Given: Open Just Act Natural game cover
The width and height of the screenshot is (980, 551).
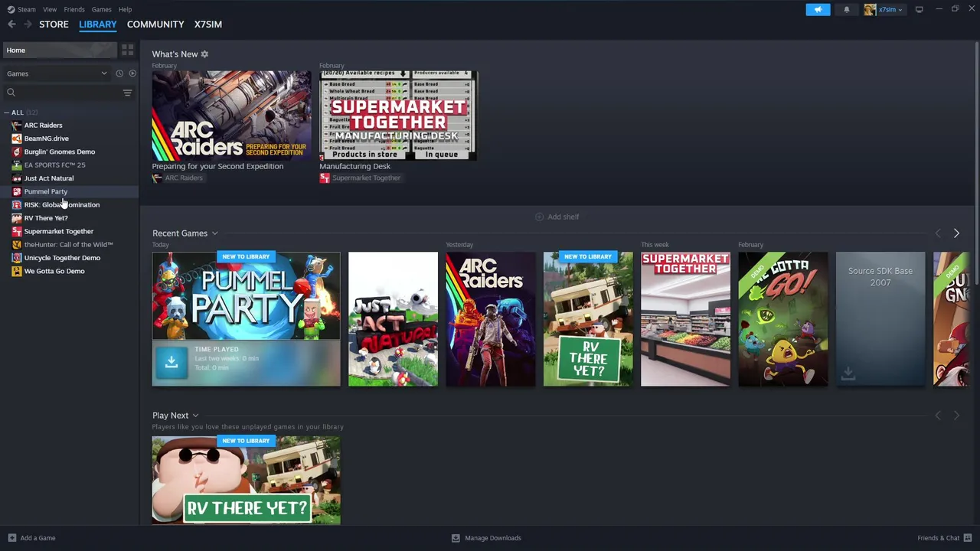Looking at the screenshot, I should (393, 319).
